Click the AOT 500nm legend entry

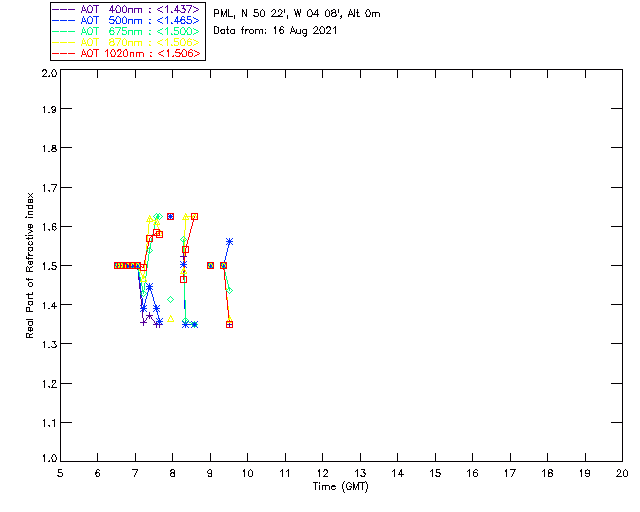click(126, 20)
